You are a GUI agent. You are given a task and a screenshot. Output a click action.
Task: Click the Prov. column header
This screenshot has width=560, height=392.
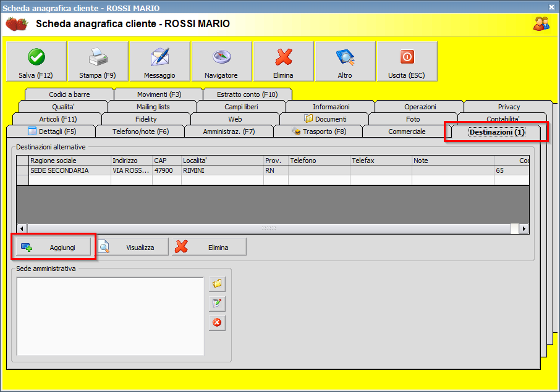276,161
